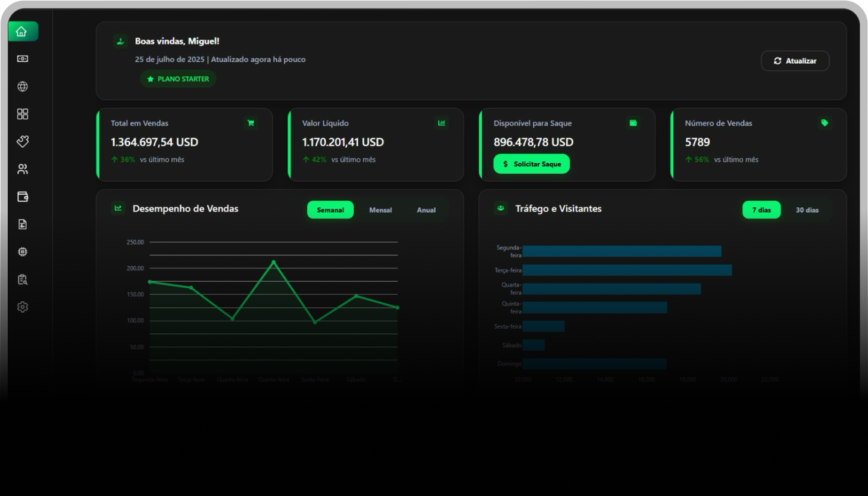Open the Home icon in sidebar
This screenshot has width=868, height=496.
tap(23, 32)
